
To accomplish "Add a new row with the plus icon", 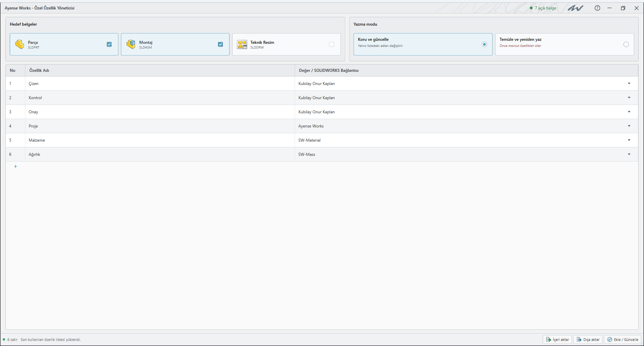I will tap(16, 167).
